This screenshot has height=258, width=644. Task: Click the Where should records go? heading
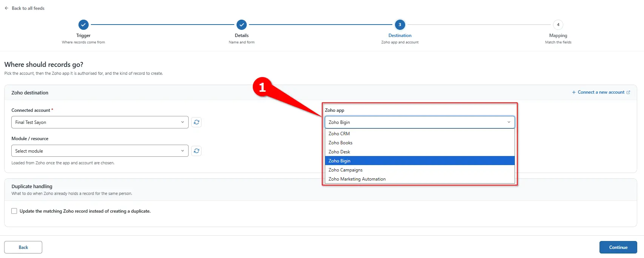44,65
